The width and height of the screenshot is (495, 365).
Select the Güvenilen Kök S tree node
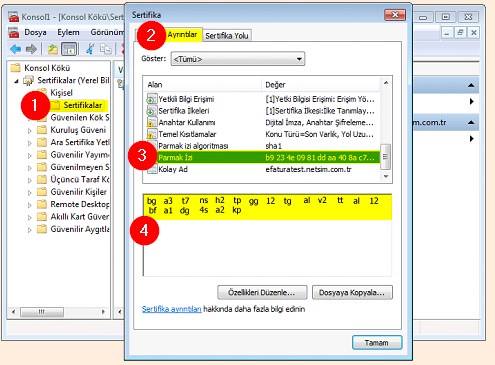(x=80, y=118)
